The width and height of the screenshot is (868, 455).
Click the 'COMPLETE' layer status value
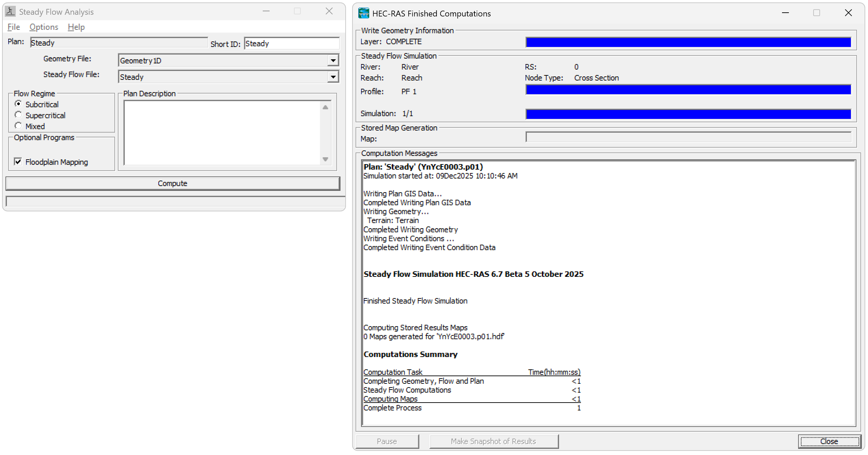tap(404, 41)
